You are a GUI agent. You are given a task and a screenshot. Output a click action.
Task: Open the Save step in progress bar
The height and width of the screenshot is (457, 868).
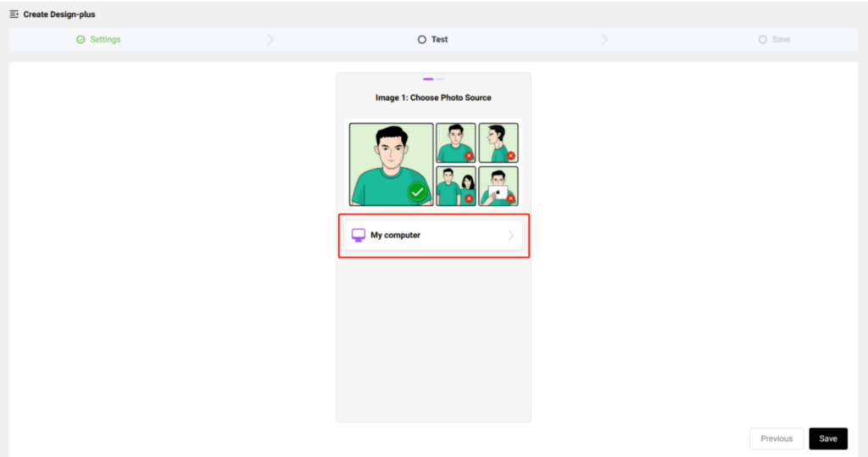coord(774,39)
